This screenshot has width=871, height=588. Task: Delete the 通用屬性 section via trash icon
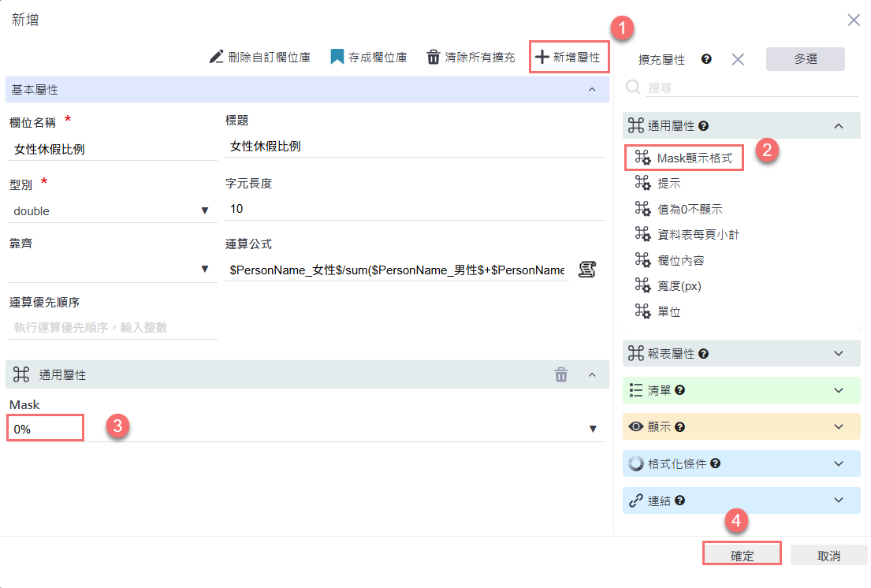(561, 375)
